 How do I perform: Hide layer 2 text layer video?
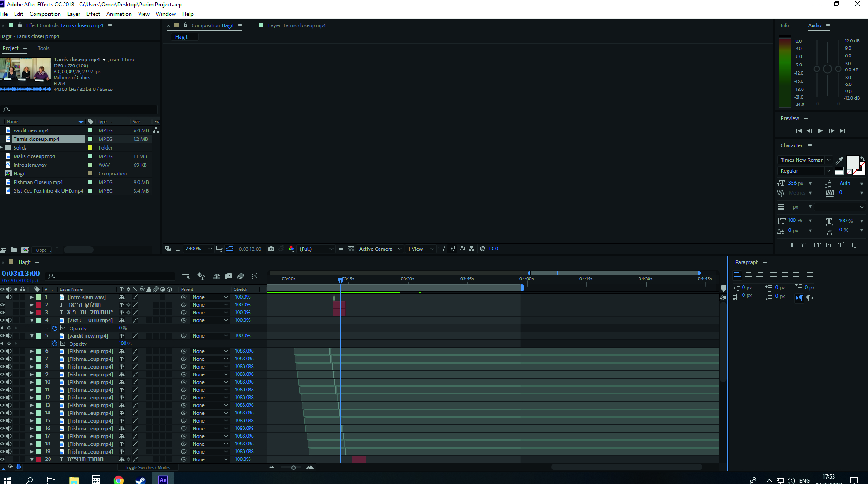point(2,305)
